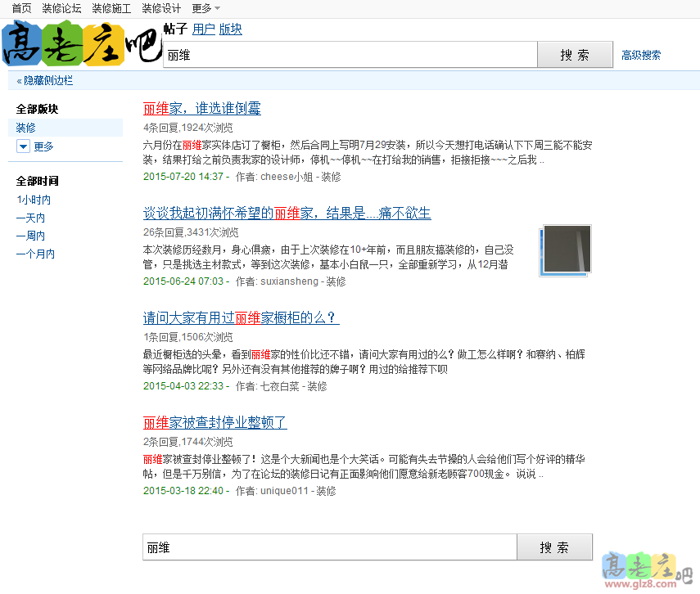The height and width of the screenshot is (594, 700).
Task: Open the post 丽维家被查封停业整顿了
Action: (199, 423)
